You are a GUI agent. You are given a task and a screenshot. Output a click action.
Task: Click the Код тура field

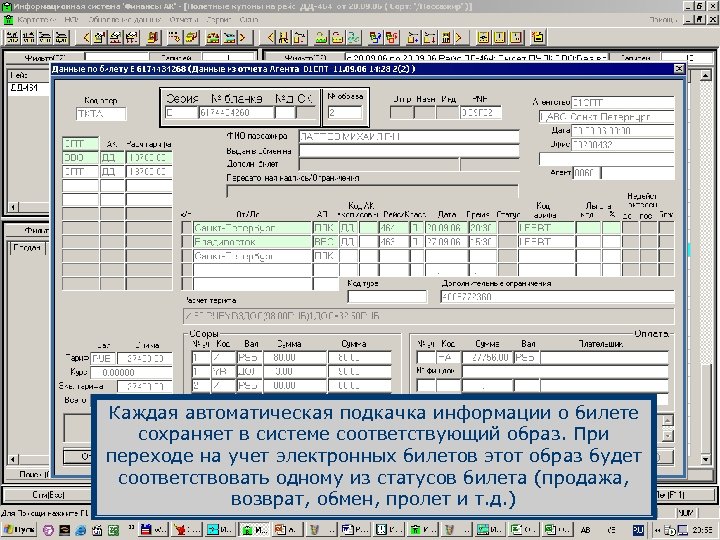click(x=387, y=297)
